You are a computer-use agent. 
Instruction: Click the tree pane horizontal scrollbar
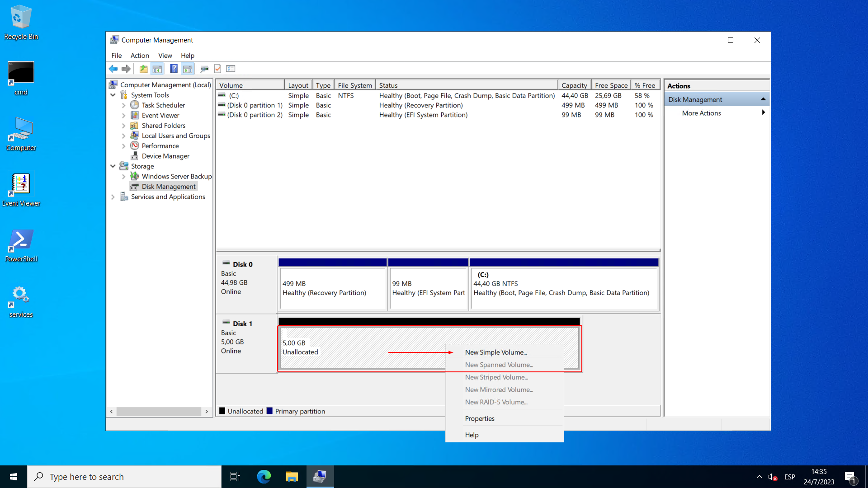tap(159, 411)
